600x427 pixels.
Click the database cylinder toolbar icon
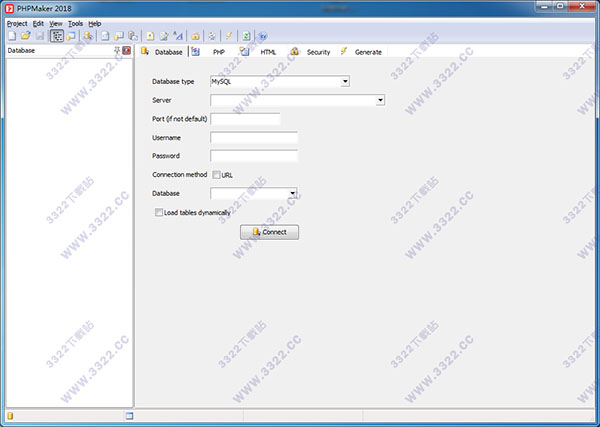pos(88,36)
